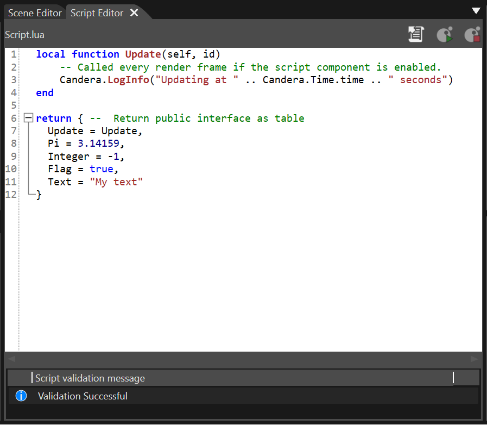Select the Script Editor tab
Image resolution: width=487 pixels, height=425 pixels.
point(97,13)
